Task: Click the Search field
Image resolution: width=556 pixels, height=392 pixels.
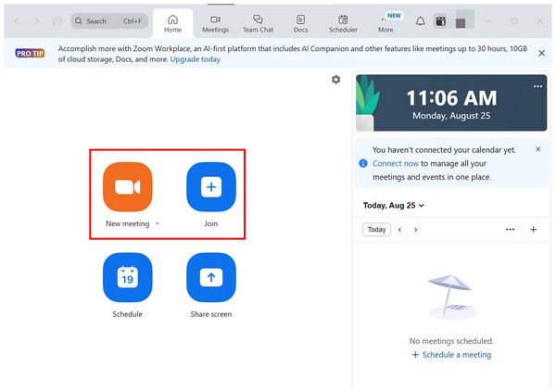Action: click(109, 21)
